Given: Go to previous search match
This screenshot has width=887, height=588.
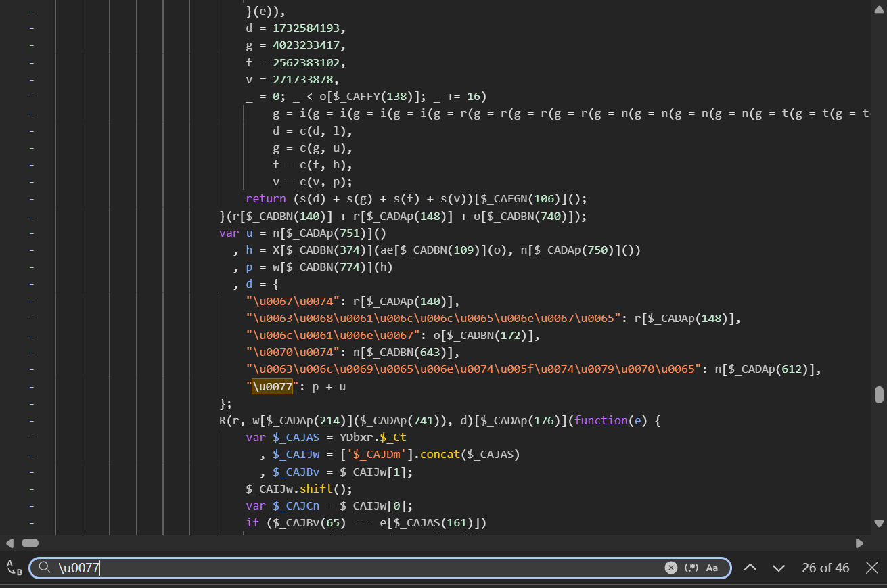Looking at the screenshot, I should point(750,568).
